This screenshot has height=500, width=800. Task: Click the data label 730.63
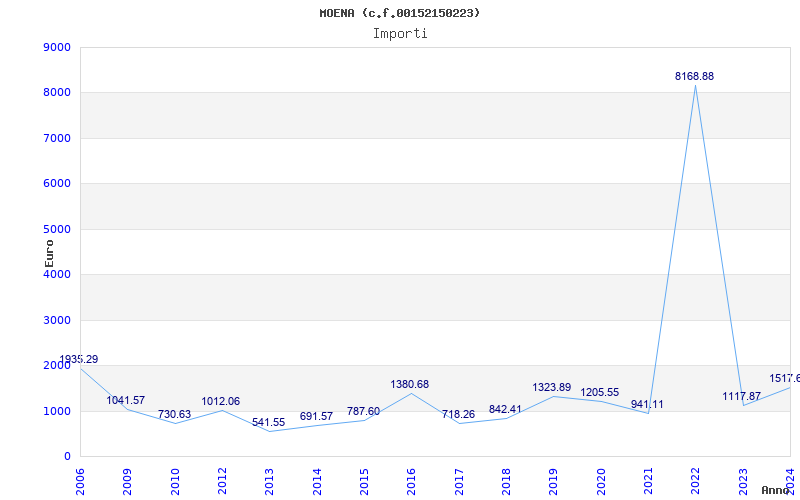coord(174,414)
